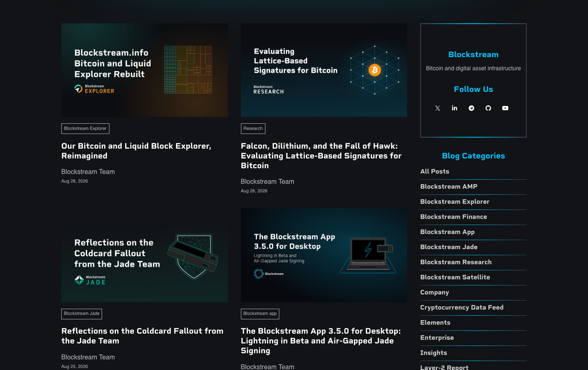Open 'Falcon, Dilithium, and the Fall of Hawk' title

[321, 156]
